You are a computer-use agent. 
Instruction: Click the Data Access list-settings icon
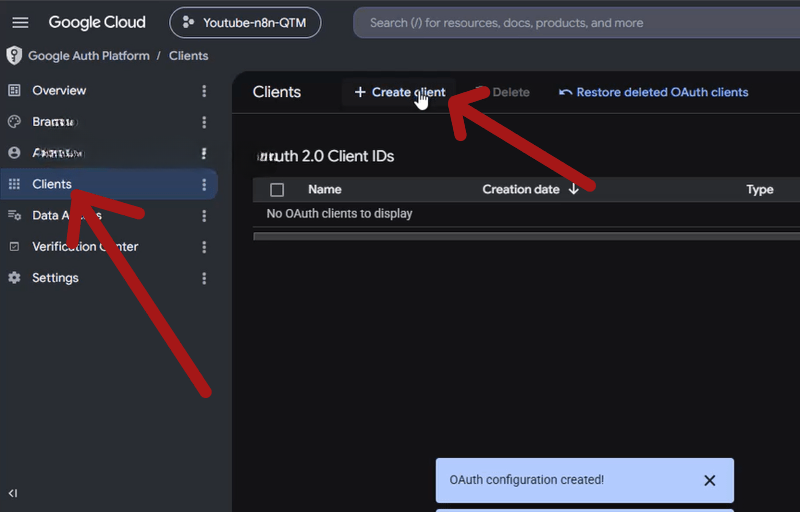click(14, 215)
